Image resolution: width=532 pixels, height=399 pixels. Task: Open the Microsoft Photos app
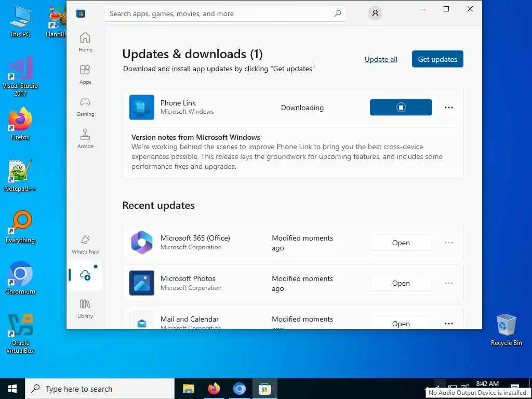[401, 283]
